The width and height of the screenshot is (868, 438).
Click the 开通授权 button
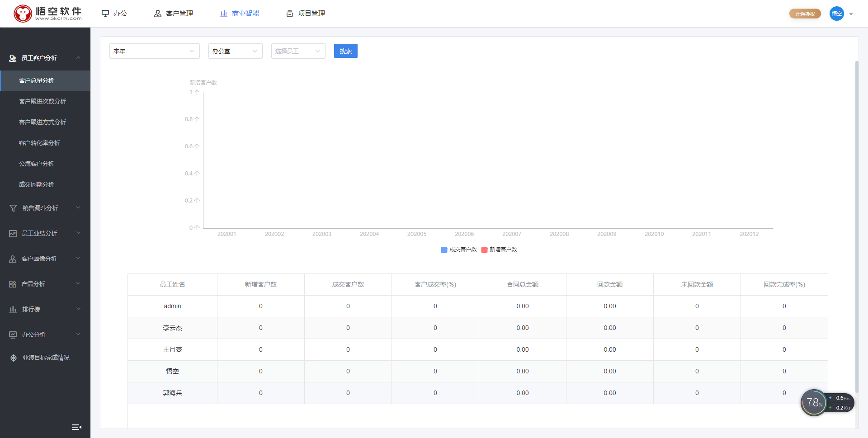pos(805,14)
